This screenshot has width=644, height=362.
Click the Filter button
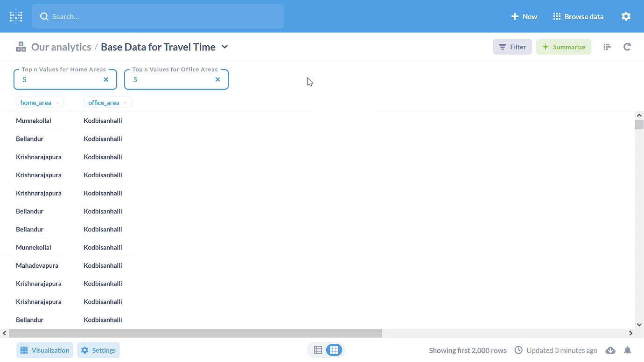click(512, 47)
